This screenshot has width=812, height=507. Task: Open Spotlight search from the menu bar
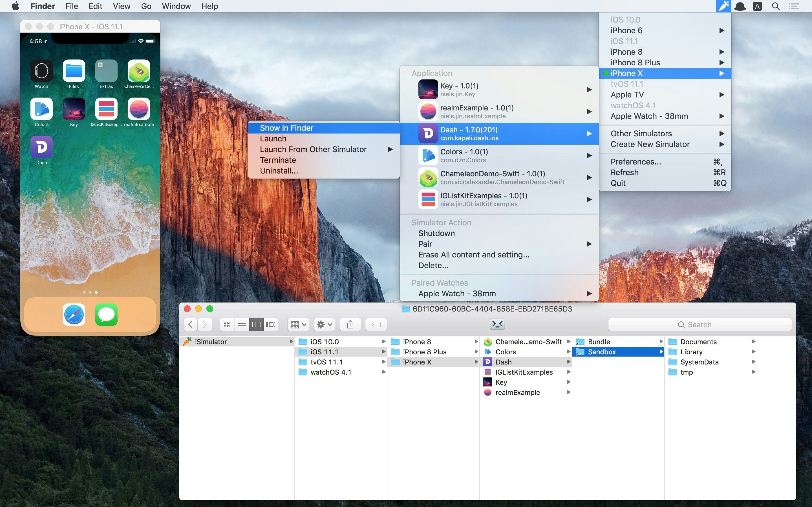pos(775,6)
